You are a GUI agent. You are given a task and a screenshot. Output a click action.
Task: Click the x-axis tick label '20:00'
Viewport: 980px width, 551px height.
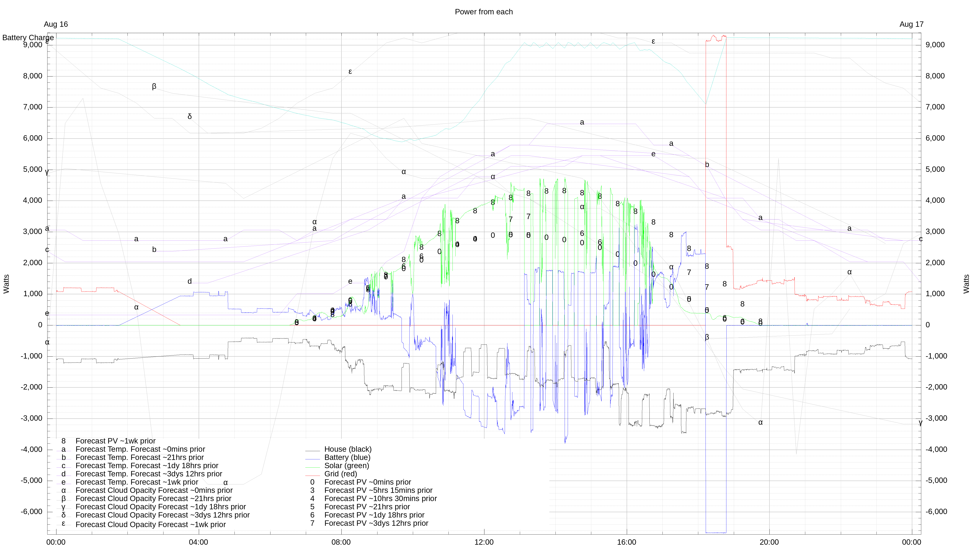(769, 542)
